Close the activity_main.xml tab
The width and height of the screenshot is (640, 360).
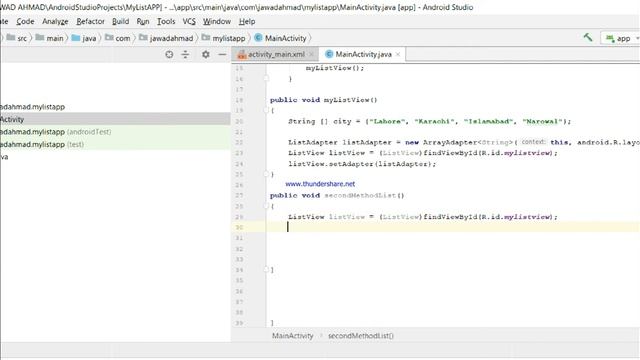(311, 54)
